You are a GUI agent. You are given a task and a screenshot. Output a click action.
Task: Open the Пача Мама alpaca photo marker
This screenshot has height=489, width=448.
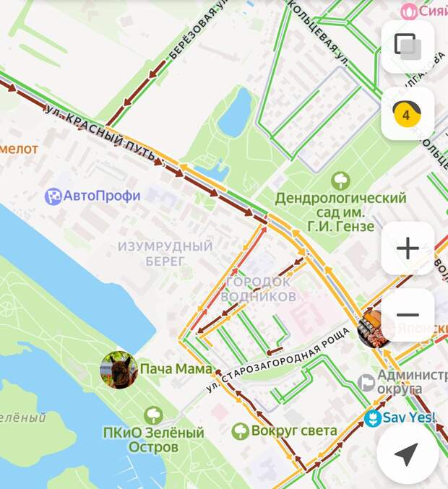(x=119, y=370)
